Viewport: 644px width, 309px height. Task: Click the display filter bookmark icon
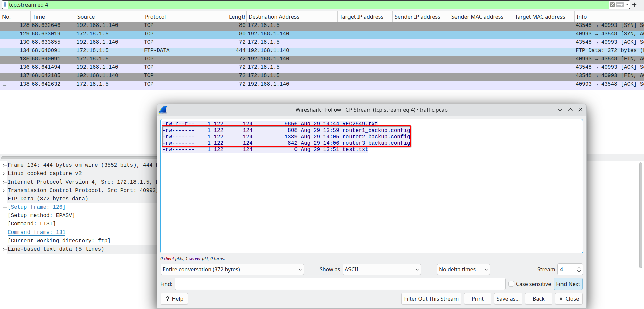(5, 5)
